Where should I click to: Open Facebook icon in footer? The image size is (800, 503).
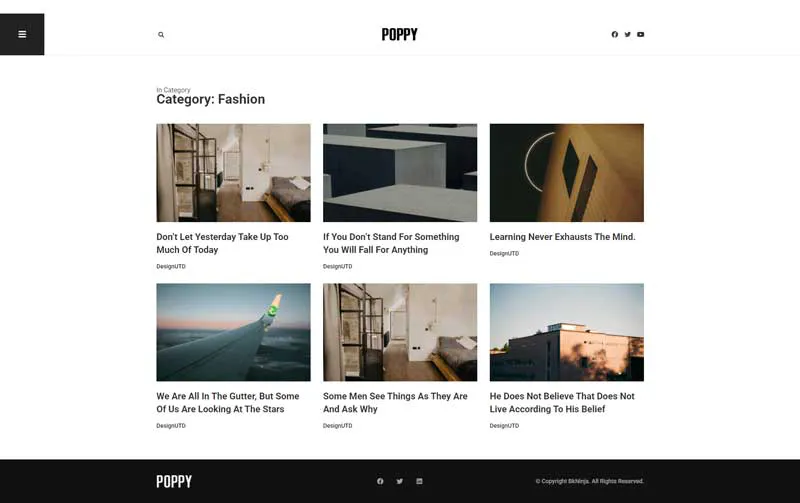pyautogui.click(x=380, y=481)
